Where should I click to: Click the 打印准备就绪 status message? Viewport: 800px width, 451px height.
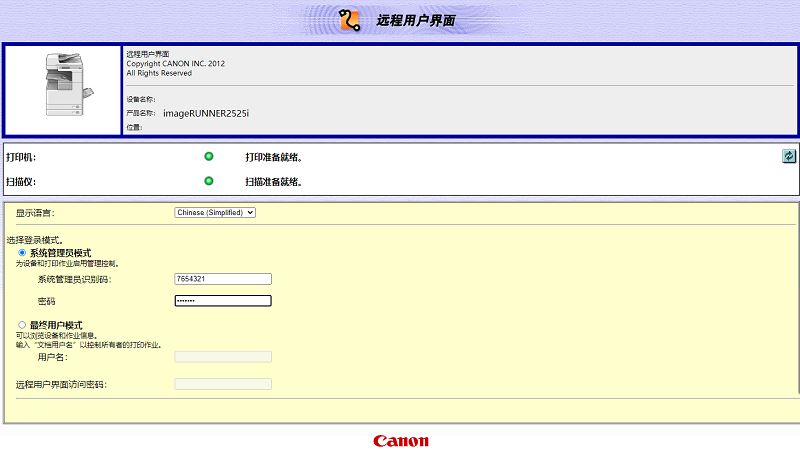[273, 157]
